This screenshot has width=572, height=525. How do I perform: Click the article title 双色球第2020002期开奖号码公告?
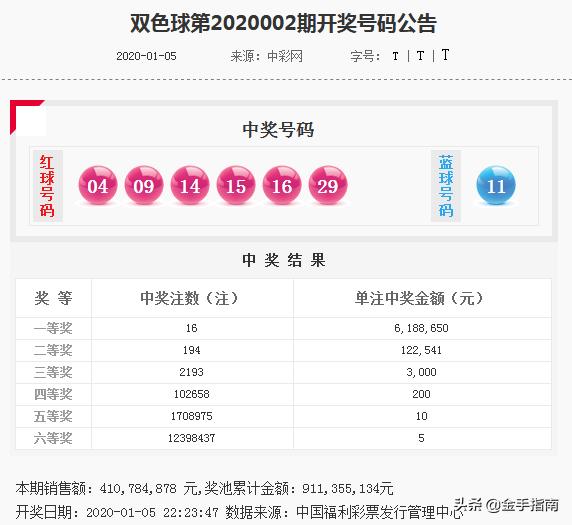[x=283, y=24]
